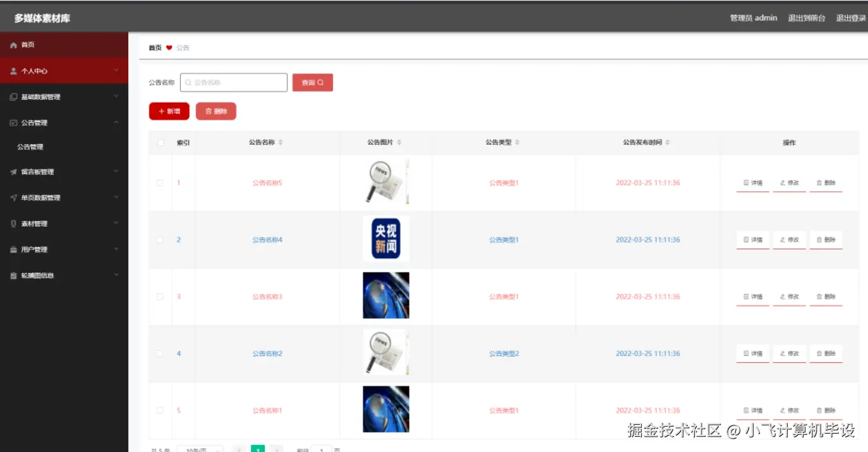
Task: Click the 央视新闻 thumbnail in row 公告名称4
Action: 386,239
